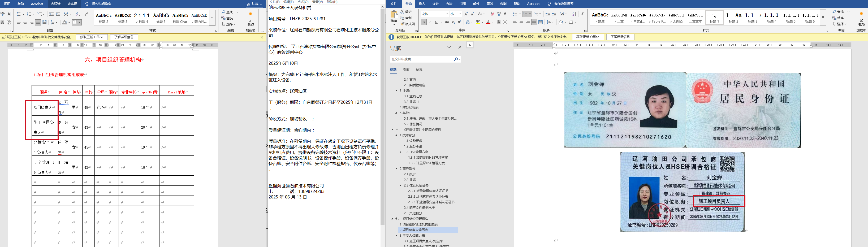The height and width of the screenshot is (247, 868).
Task: Clear all formatting with the eraser icon
Action: pos(492,14)
